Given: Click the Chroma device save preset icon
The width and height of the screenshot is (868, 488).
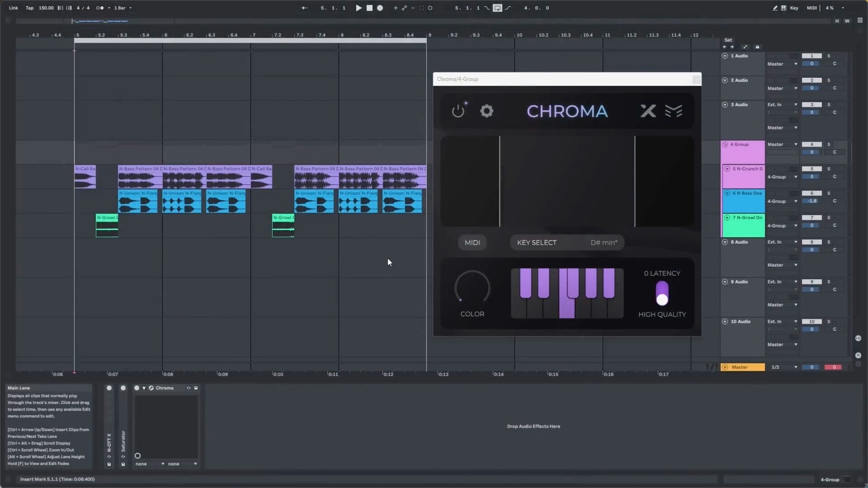Looking at the screenshot, I should 196,388.
